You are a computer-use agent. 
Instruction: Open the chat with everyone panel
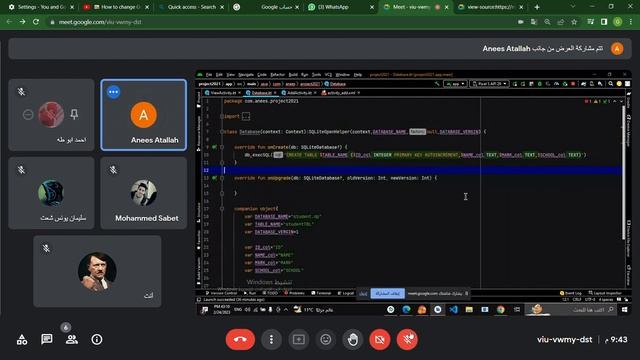coord(47,339)
